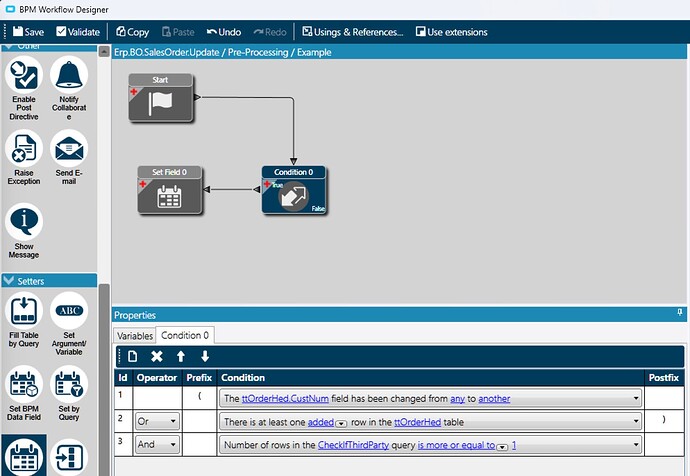Select the highlighted calendar setter icon at bottom

[x=24, y=456]
